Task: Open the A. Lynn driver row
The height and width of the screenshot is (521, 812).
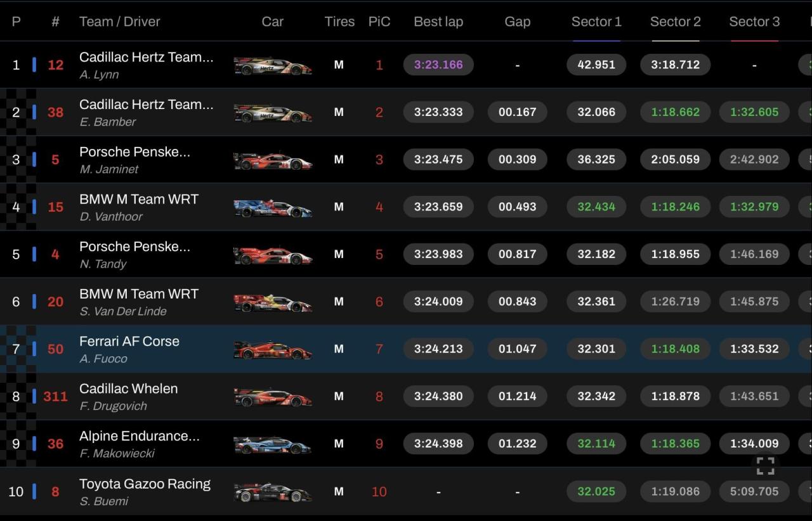Action: [x=99, y=74]
